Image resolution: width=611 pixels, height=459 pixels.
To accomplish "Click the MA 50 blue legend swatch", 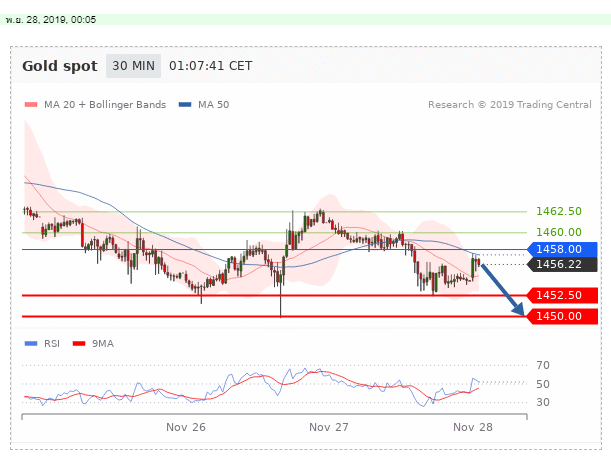I will [185, 104].
